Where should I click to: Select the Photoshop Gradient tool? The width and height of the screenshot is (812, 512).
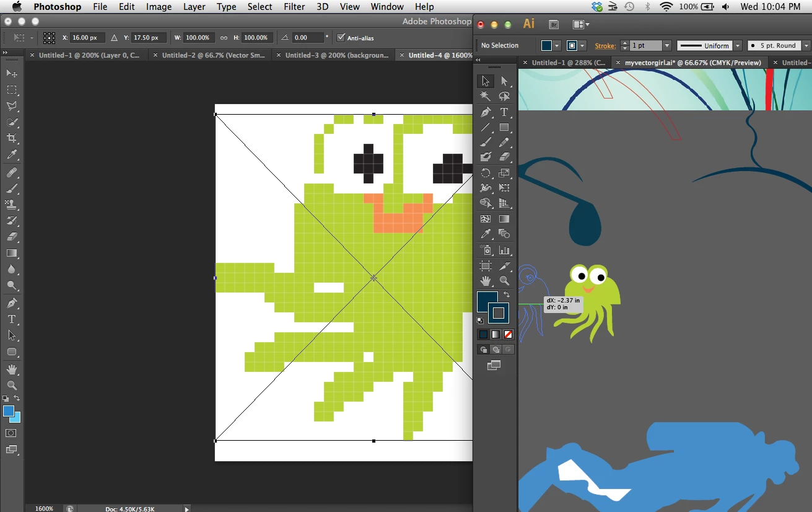tap(12, 253)
